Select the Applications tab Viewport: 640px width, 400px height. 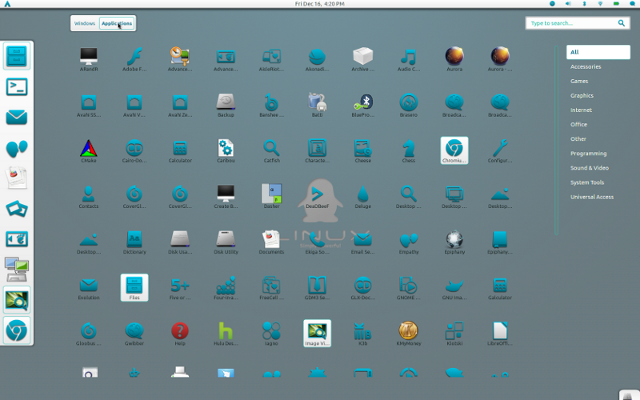[117, 23]
